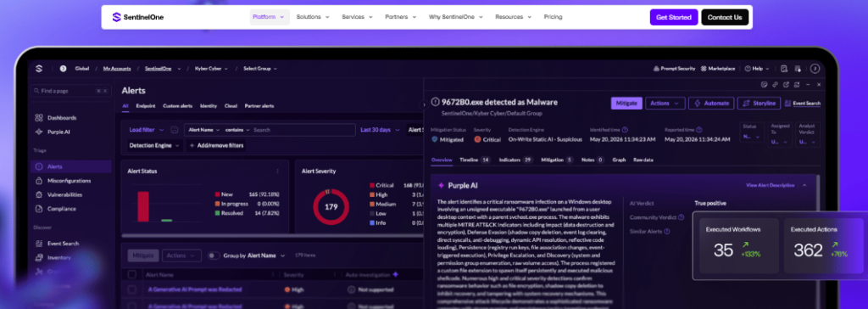Viewport: 868px width, 309px height.
Task: Open Event Search icon in sidebar
Action: [x=39, y=244]
